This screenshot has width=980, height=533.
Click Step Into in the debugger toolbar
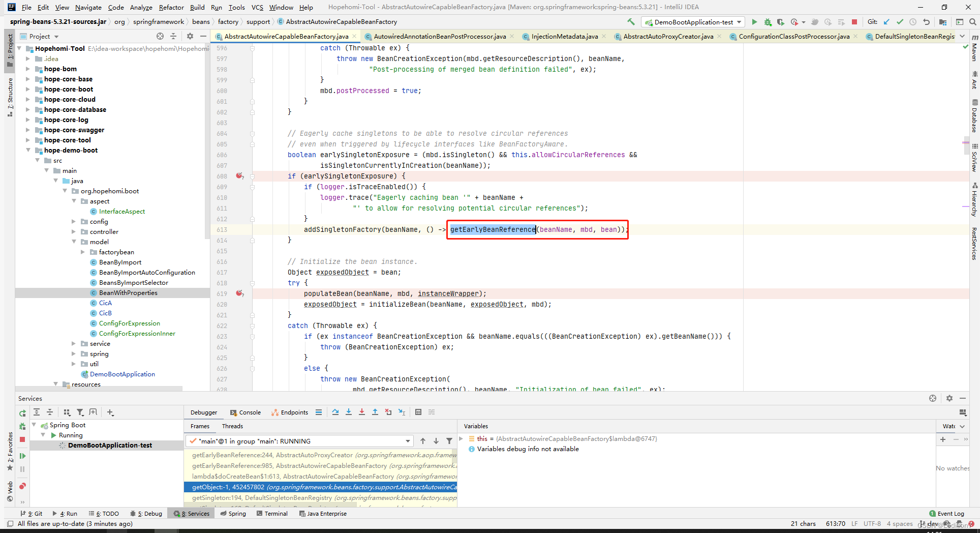point(349,412)
